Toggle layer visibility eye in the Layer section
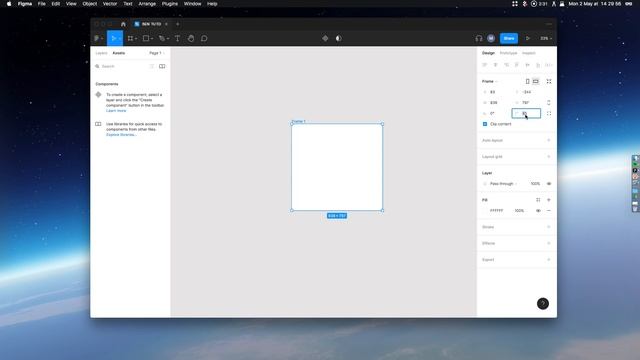 tap(549, 184)
